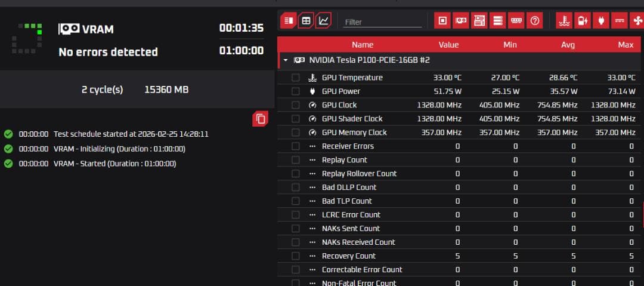The image size is (644, 286).
Task: Click the dots icon beside NAKs Sent Count
Action: click(x=312, y=229)
